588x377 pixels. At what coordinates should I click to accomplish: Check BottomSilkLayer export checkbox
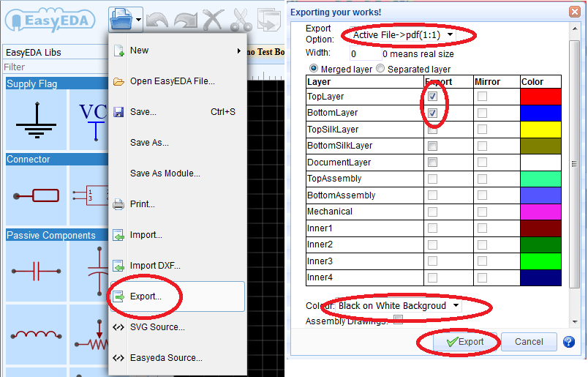(x=432, y=146)
